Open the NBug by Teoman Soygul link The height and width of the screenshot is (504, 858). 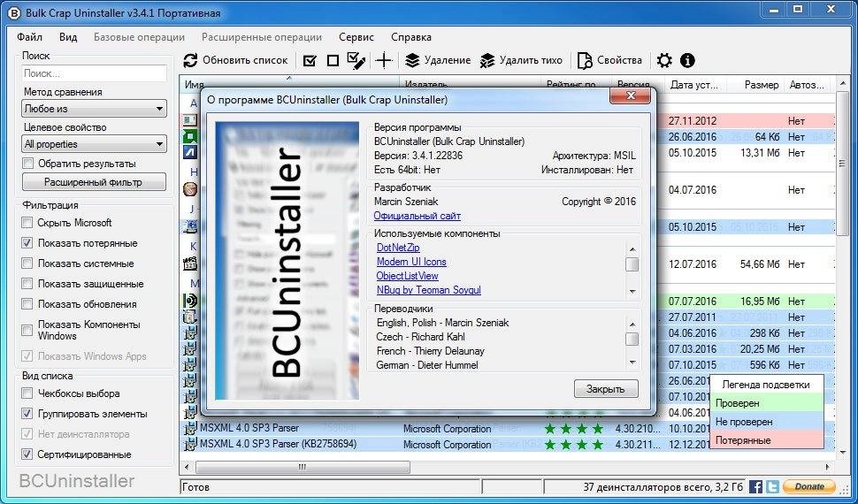coord(428,290)
